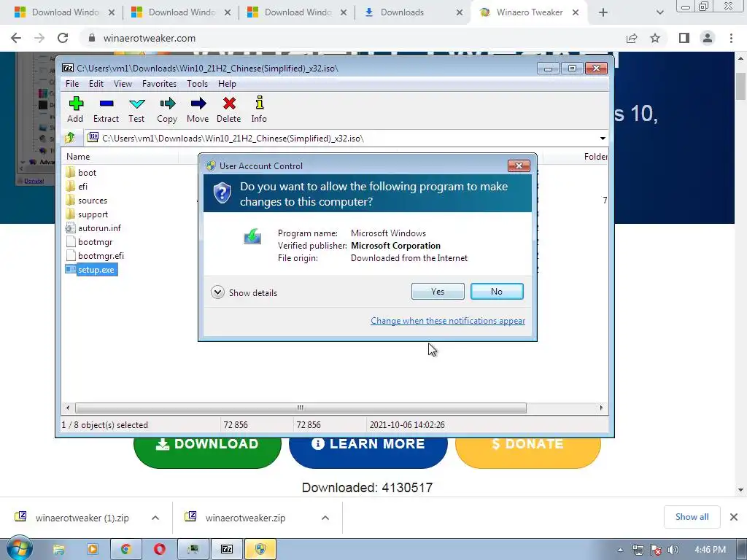This screenshot has height=560, width=747.
Task: Toggle the browser side panel icon
Action: (x=684, y=38)
